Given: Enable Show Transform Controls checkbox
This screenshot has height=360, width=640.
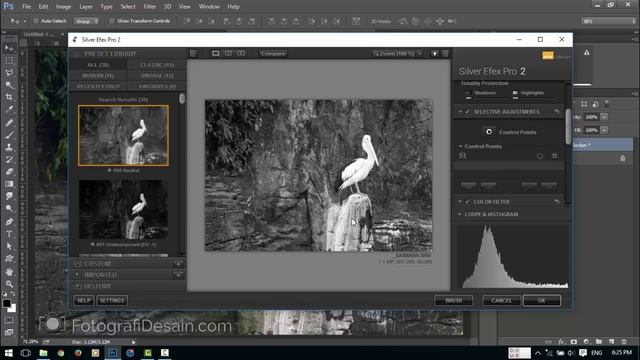Looking at the screenshot, I should pyautogui.click(x=111, y=21).
